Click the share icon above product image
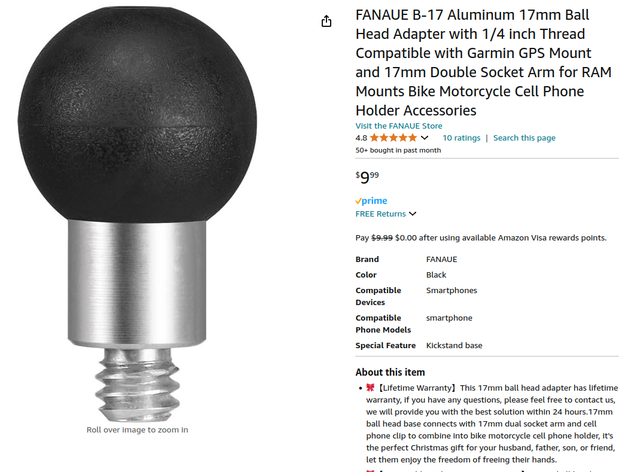 (326, 21)
